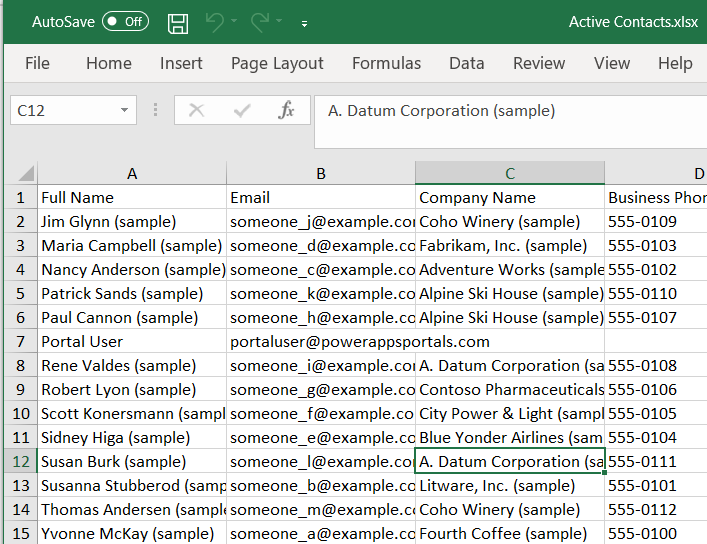Click the Redo arrow icon
Viewport: 707px width, 544px height.
(260, 22)
